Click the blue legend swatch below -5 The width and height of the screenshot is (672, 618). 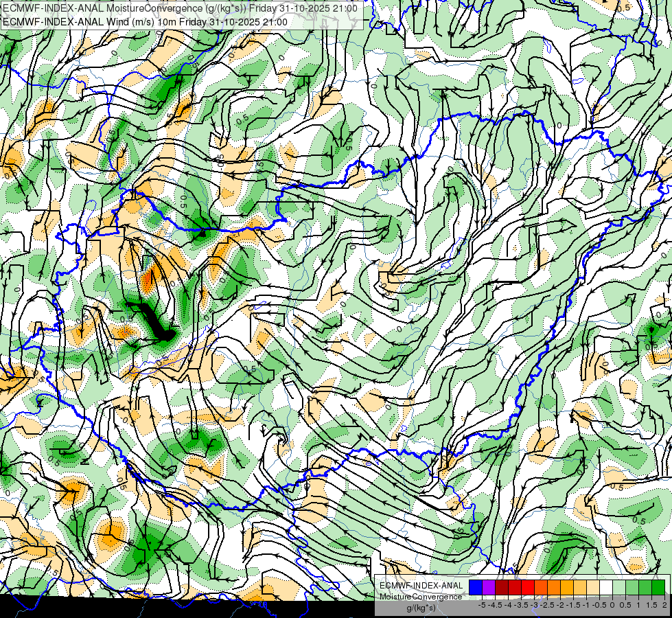(476, 587)
